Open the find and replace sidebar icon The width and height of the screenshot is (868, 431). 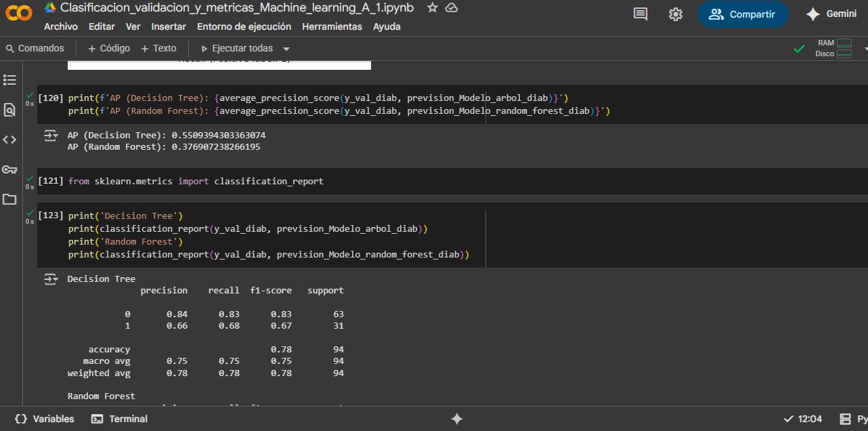click(x=9, y=110)
